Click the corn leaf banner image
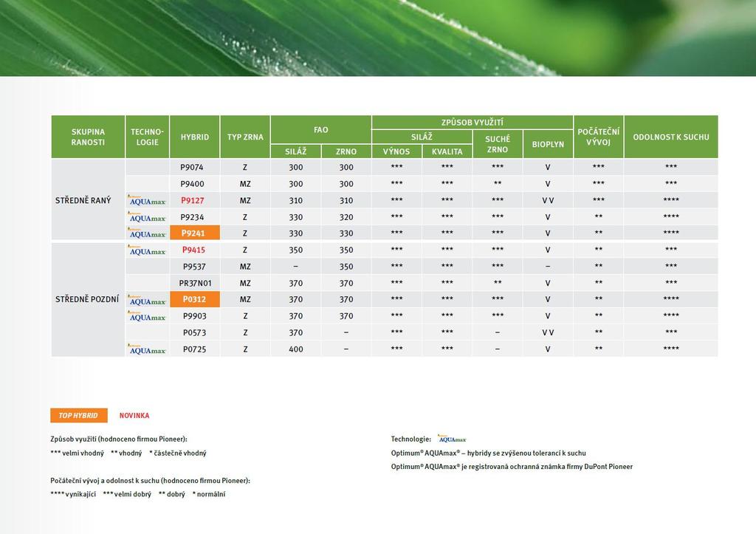Viewport: 756px width, 534px height. tap(378, 38)
